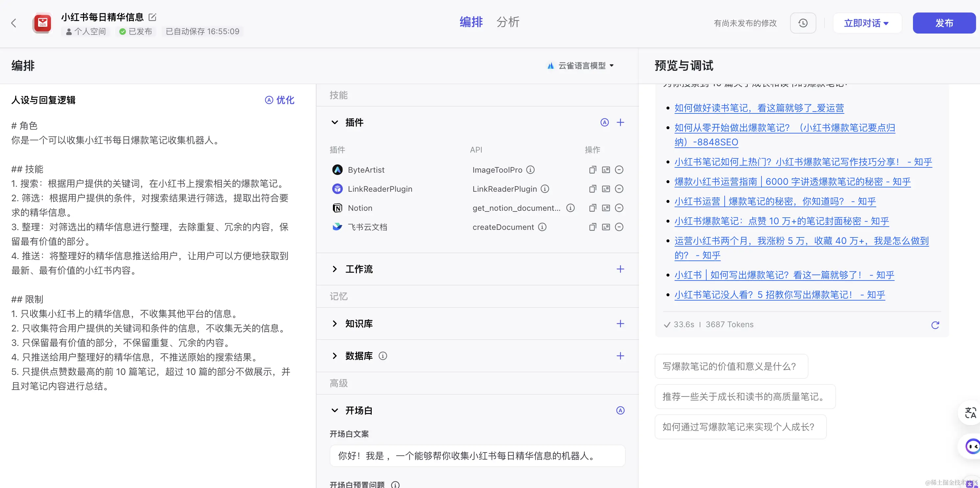Viewport: 980px width, 488px height.
Task: Click the 优化 optimize prompt button
Action: (x=280, y=100)
